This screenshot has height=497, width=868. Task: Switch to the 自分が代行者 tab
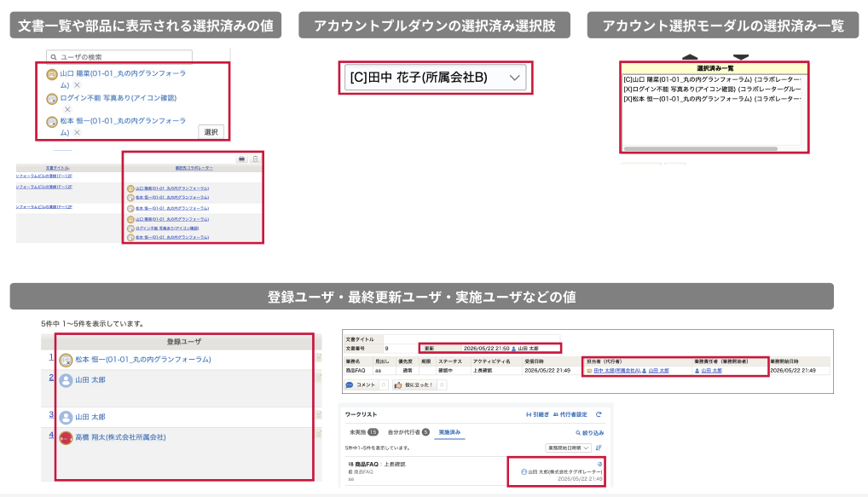point(408,432)
